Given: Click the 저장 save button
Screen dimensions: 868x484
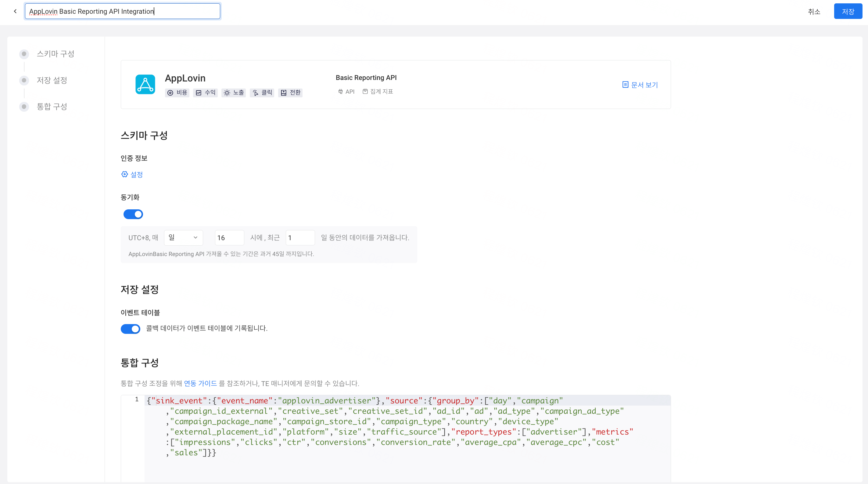Looking at the screenshot, I should [848, 11].
